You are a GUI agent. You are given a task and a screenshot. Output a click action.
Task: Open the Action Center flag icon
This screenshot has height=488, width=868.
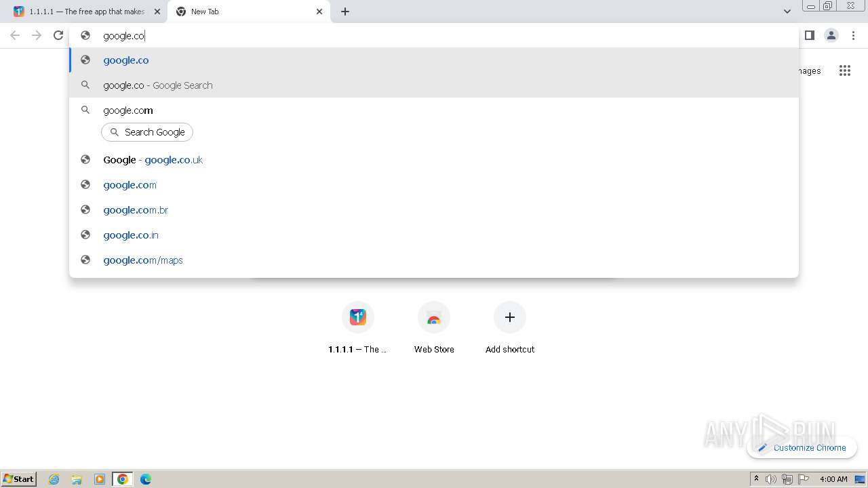tap(804, 479)
